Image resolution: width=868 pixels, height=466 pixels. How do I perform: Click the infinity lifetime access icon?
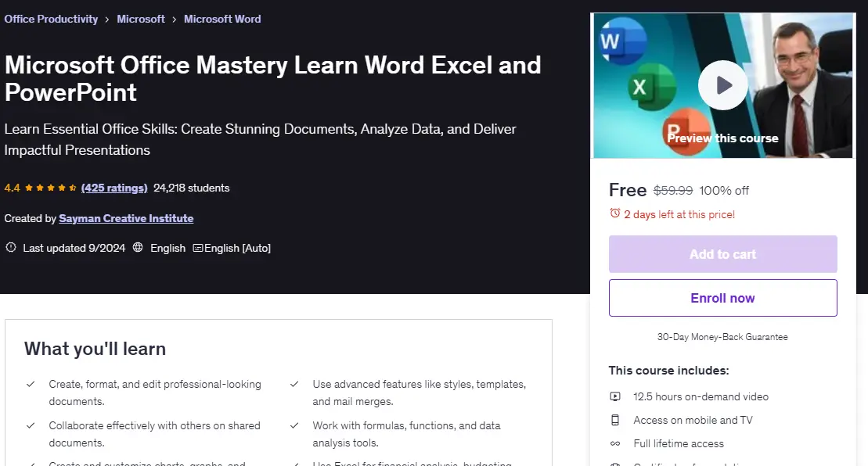tap(615, 443)
